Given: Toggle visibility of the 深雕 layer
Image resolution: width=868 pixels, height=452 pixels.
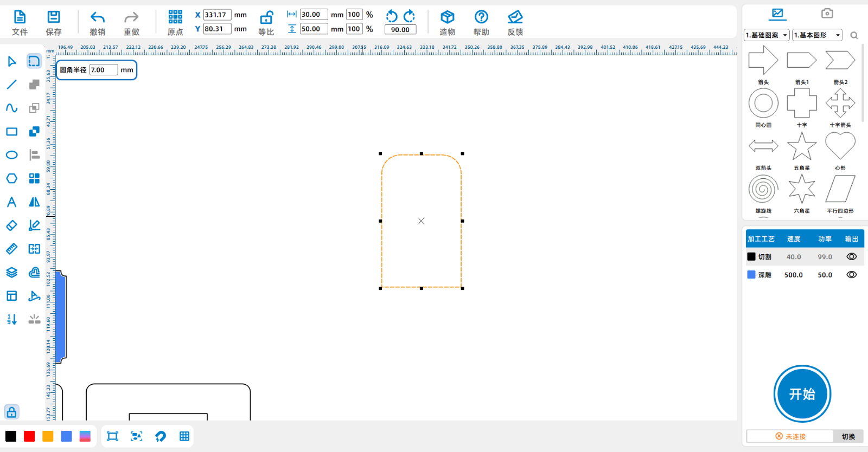Looking at the screenshot, I should pos(851,275).
